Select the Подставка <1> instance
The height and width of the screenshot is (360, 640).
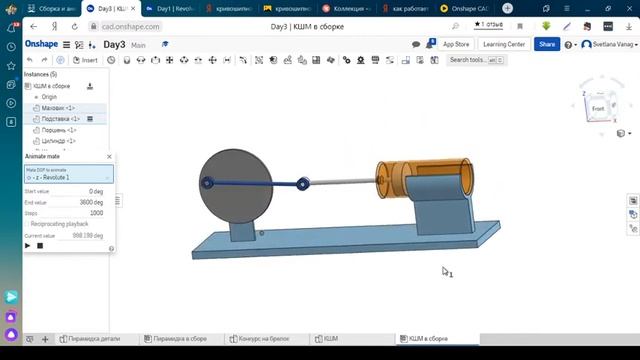pyautogui.click(x=60, y=119)
